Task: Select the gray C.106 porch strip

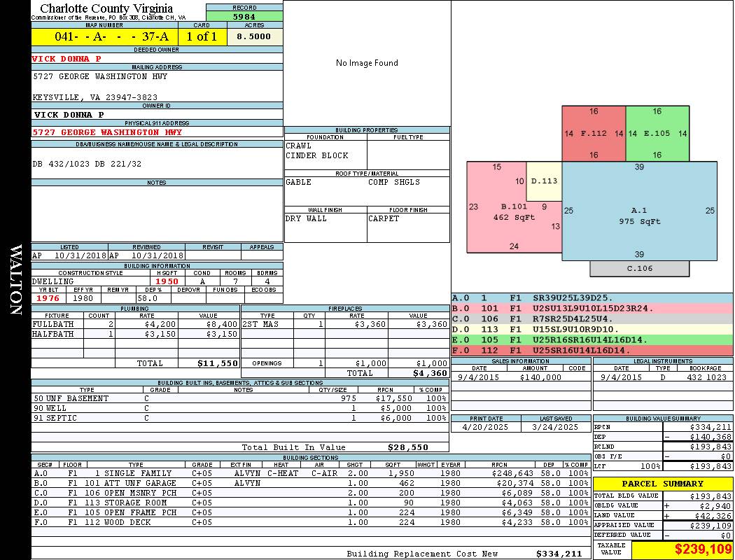Action: (639, 269)
